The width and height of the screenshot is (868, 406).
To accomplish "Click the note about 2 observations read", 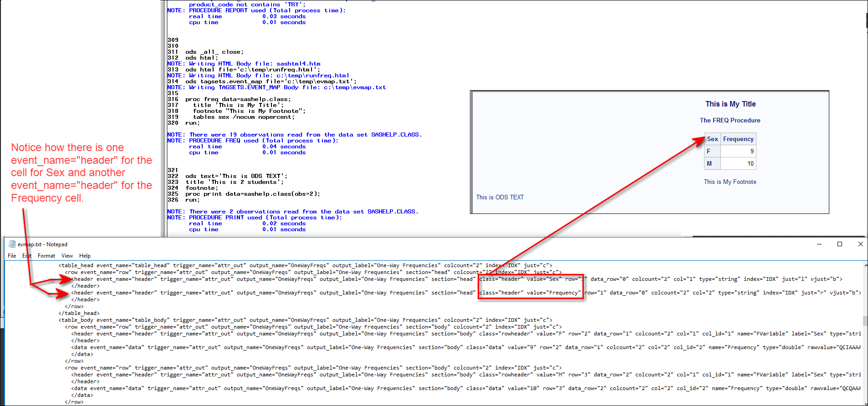I will click(293, 212).
